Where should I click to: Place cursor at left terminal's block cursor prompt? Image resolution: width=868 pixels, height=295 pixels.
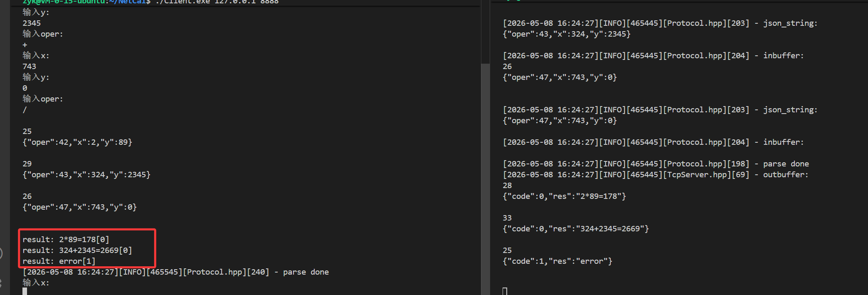[25, 292]
